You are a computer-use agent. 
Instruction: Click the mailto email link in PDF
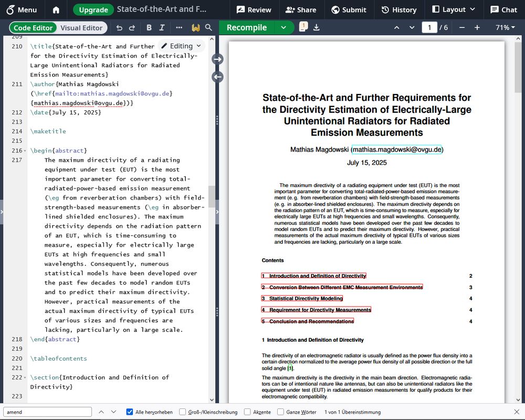397,150
